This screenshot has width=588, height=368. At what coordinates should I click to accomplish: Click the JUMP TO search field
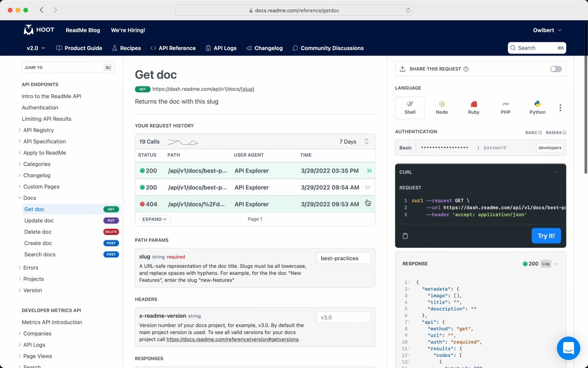pos(68,67)
